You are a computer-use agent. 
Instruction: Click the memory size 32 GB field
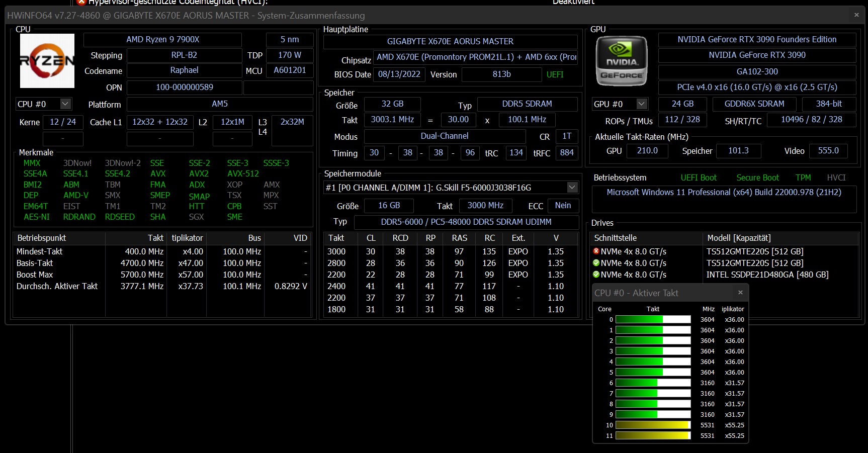coord(392,104)
